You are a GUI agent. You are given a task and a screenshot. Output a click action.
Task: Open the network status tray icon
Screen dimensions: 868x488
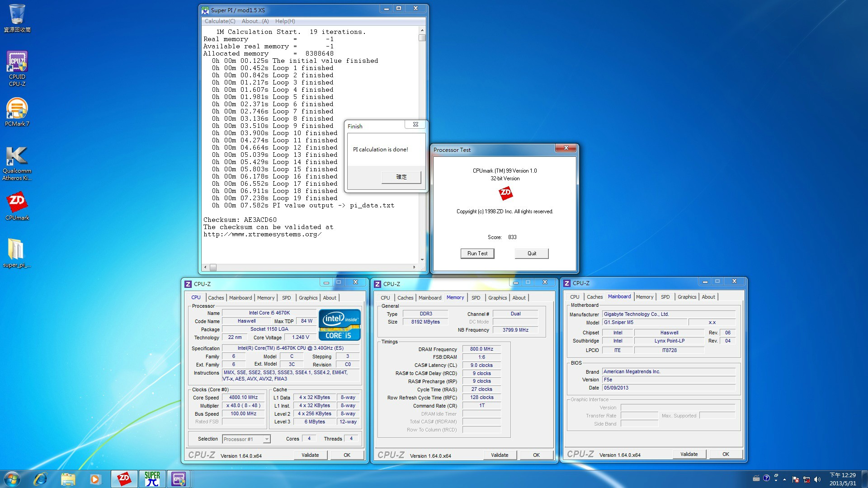807,479
